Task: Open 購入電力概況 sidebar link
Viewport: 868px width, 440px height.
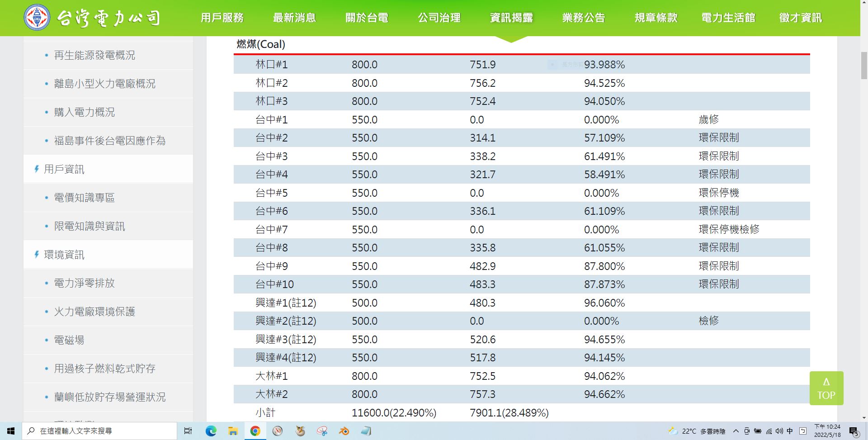Action: pos(85,112)
